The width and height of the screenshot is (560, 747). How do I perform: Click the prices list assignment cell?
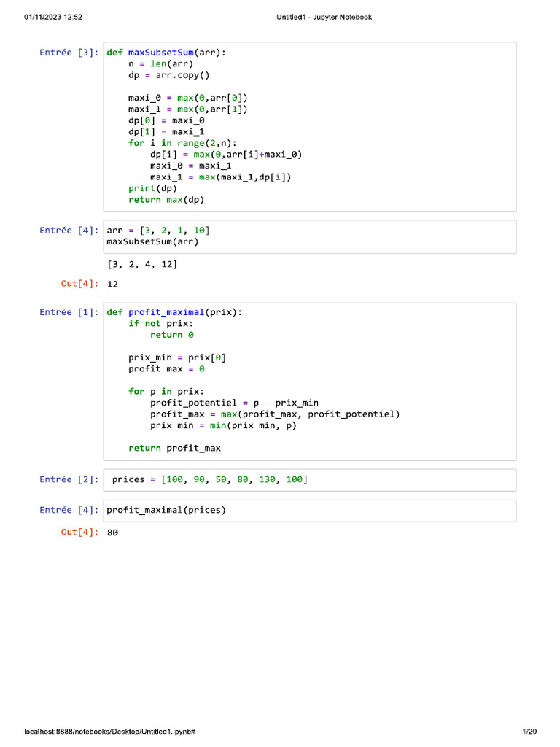tap(309, 480)
